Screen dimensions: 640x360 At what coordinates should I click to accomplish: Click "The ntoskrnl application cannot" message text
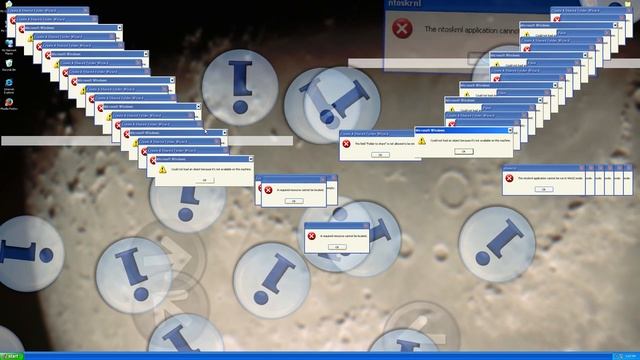coord(471,29)
